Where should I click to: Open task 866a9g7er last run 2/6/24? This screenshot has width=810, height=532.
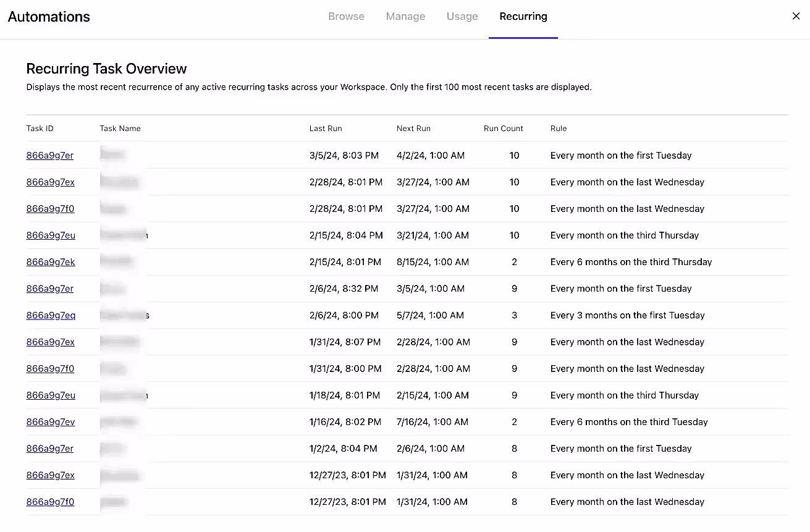50,289
